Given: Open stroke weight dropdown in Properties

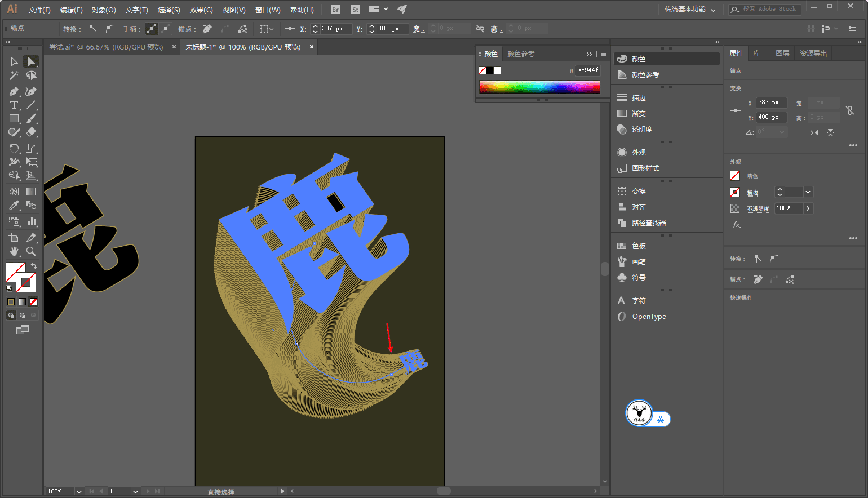Looking at the screenshot, I should point(808,192).
